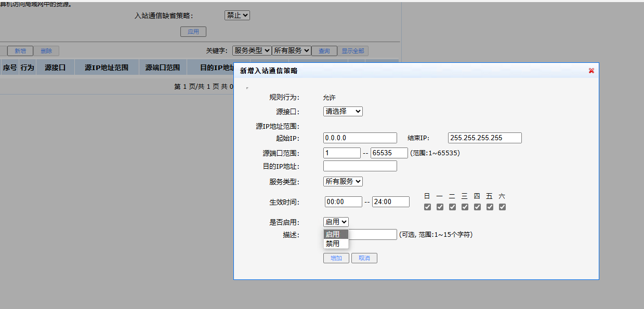This screenshot has width=644, height=309.
Task: Focus the 结束IP input field
Action: tap(485, 138)
